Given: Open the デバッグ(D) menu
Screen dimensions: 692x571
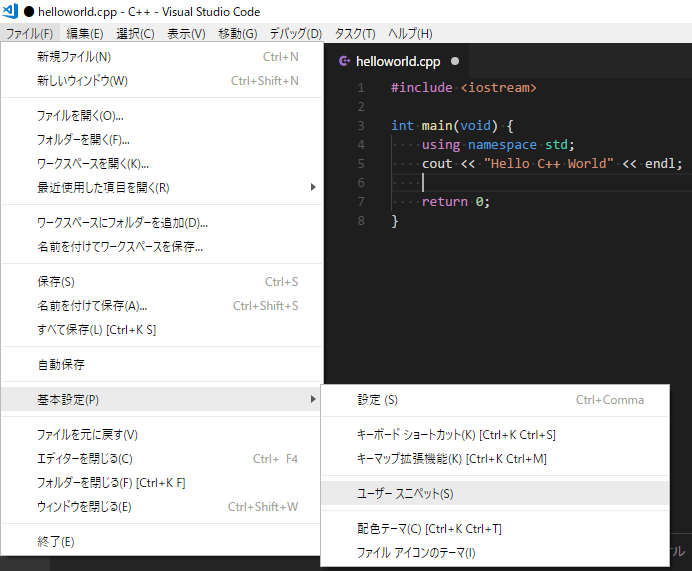Looking at the screenshot, I should 296,34.
